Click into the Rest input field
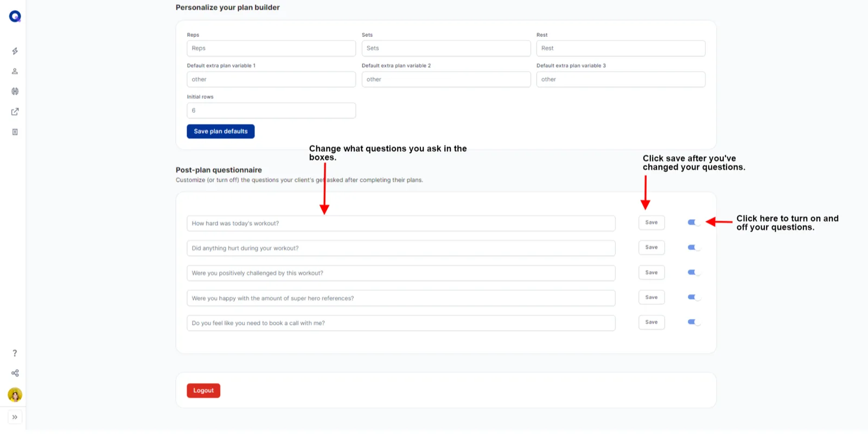This screenshot has height=434, width=868. [621, 48]
